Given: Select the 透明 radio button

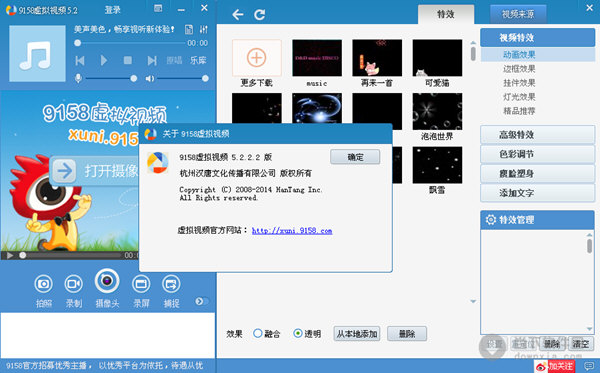Looking at the screenshot, I should tap(297, 333).
